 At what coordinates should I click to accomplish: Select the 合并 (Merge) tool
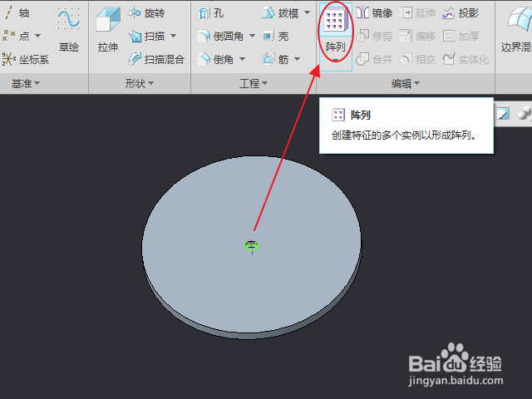pos(374,59)
